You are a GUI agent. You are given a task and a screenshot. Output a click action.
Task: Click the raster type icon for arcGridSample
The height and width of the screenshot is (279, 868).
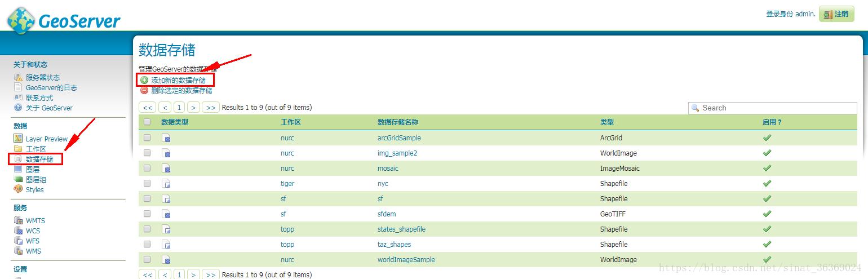pyautogui.click(x=166, y=138)
